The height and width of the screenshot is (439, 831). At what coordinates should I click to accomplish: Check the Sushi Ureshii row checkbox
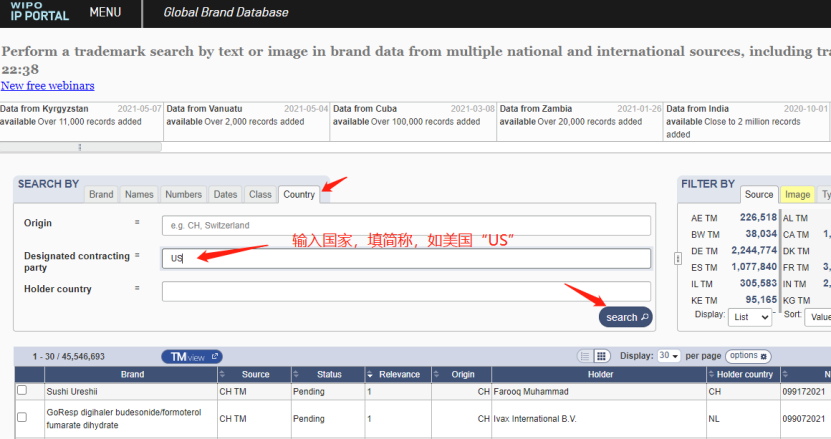(x=22, y=391)
